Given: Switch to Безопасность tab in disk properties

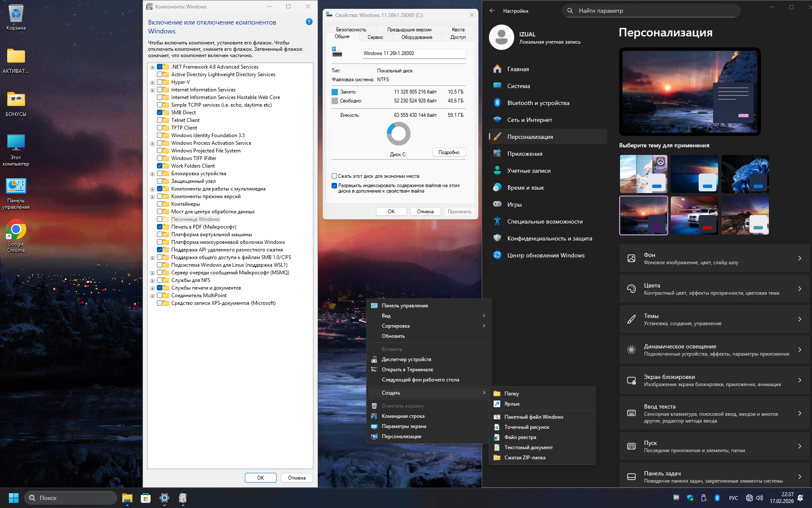Looking at the screenshot, I should point(351,30).
